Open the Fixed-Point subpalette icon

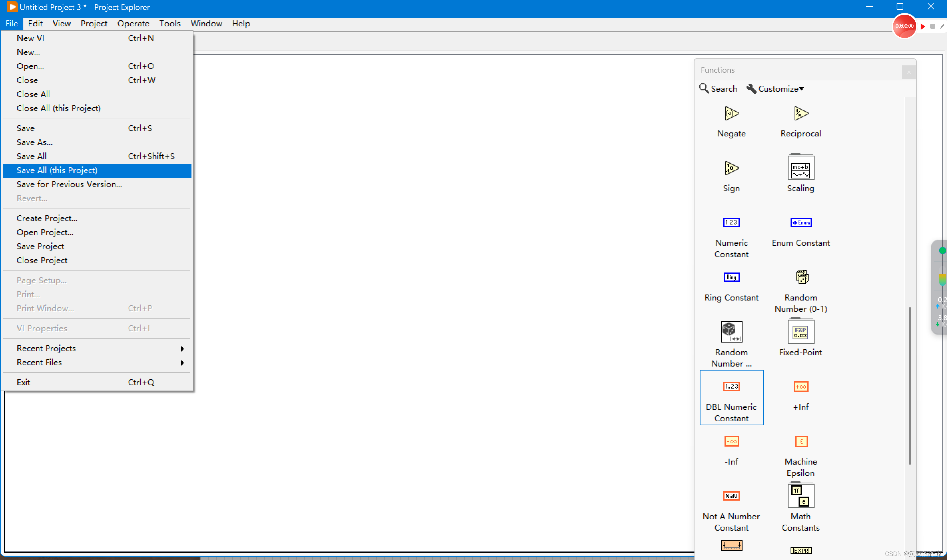(801, 331)
